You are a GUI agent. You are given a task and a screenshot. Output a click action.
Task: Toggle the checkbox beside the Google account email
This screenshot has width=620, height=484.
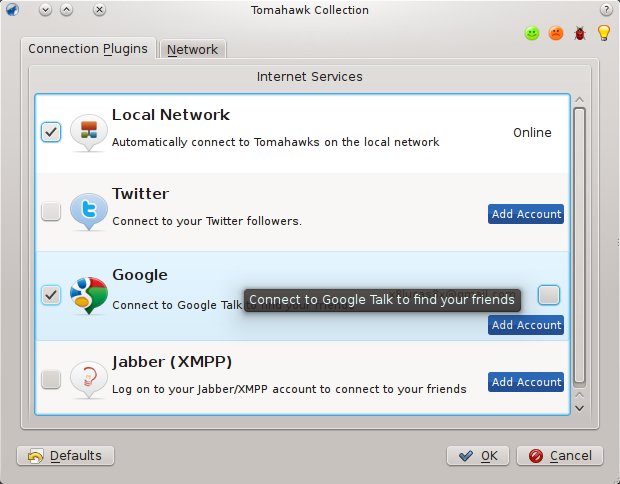[549, 295]
